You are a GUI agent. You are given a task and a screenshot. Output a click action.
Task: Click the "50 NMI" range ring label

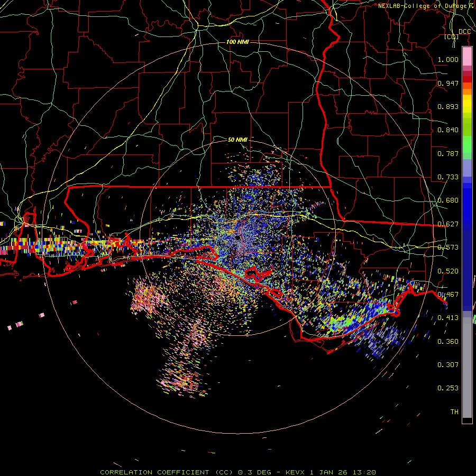[x=237, y=140]
